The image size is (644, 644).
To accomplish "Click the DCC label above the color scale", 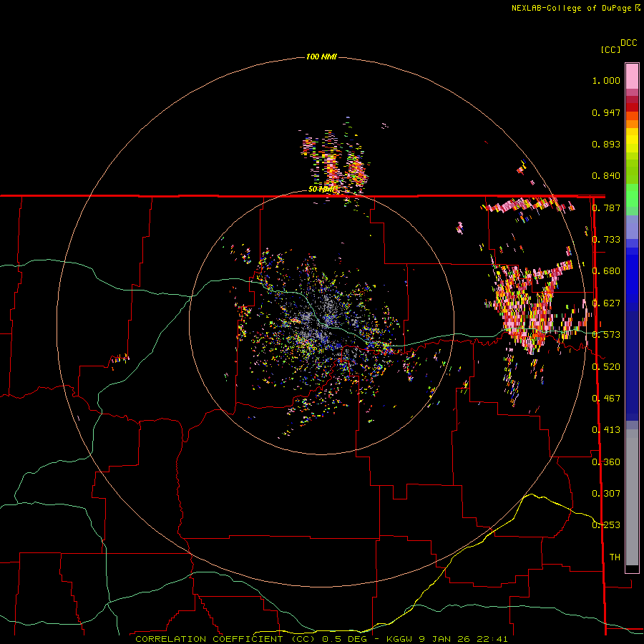I will pyautogui.click(x=628, y=43).
